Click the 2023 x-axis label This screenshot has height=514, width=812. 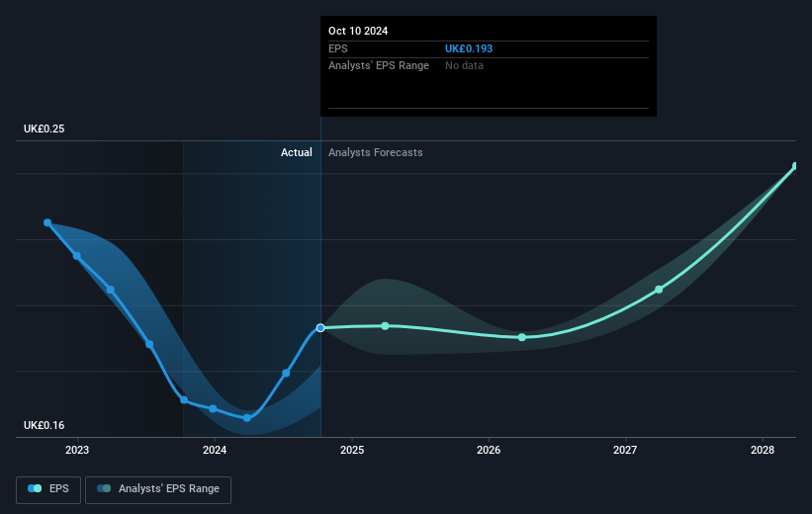(77, 450)
